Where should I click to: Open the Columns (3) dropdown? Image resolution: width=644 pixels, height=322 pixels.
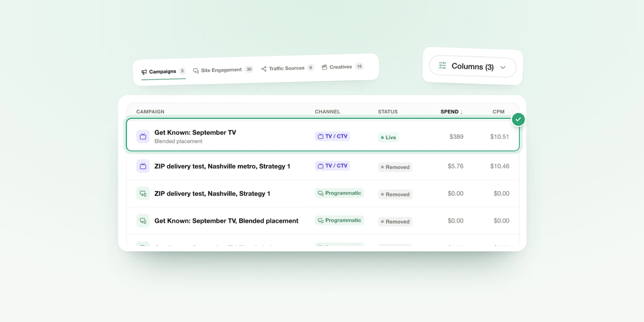(473, 67)
